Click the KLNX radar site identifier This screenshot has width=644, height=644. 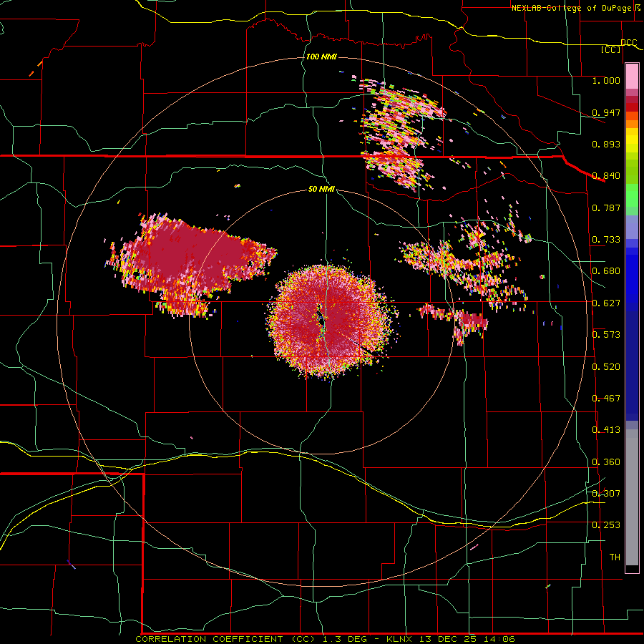399,639
